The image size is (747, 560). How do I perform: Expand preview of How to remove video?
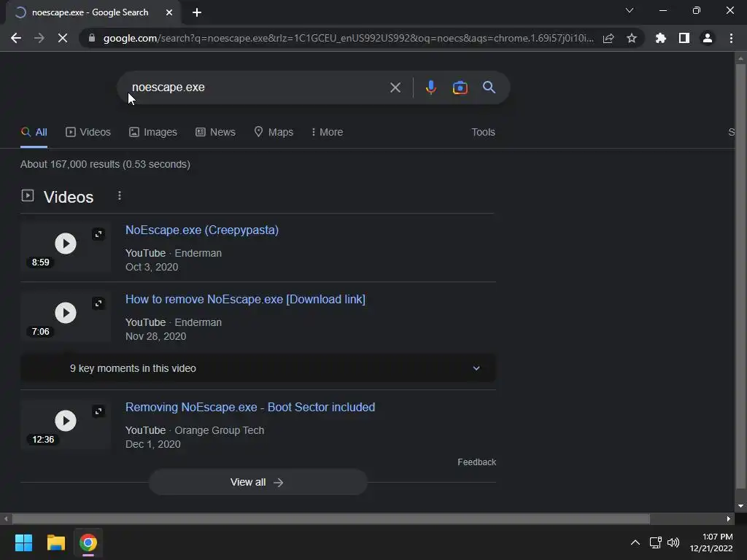98,303
